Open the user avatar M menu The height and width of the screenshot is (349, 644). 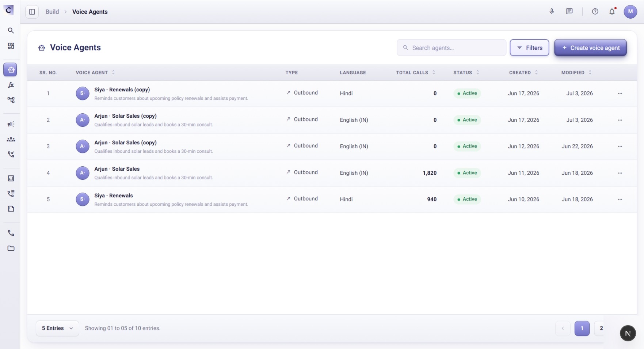pyautogui.click(x=630, y=11)
